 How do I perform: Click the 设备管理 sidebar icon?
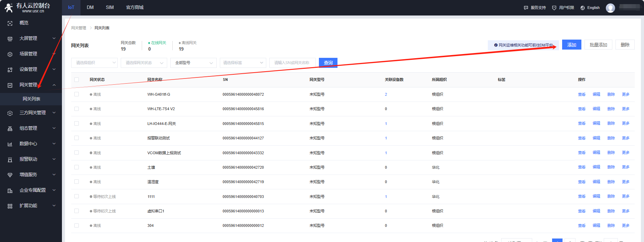pyautogui.click(x=10, y=70)
